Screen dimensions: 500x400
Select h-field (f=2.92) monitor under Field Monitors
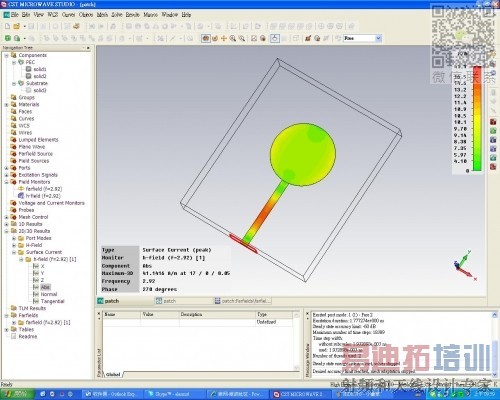pyautogui.click(x=43, y=196)
